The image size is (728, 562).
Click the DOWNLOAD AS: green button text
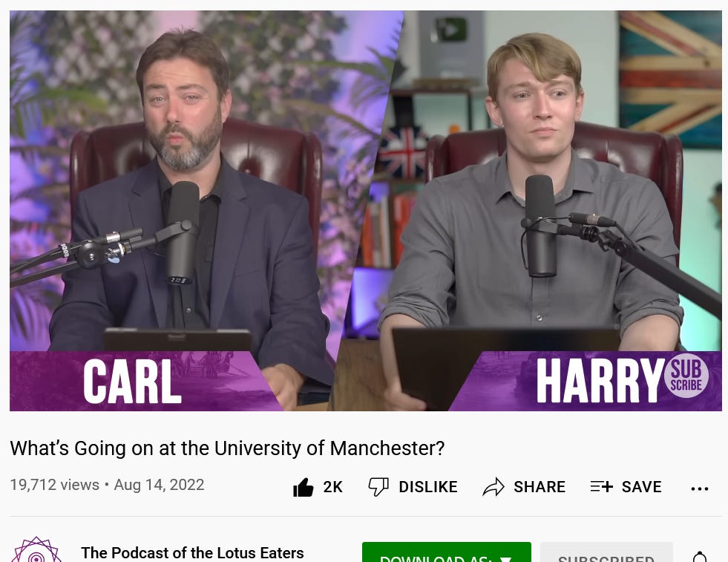pyautogui.click(x=436, y=558)
